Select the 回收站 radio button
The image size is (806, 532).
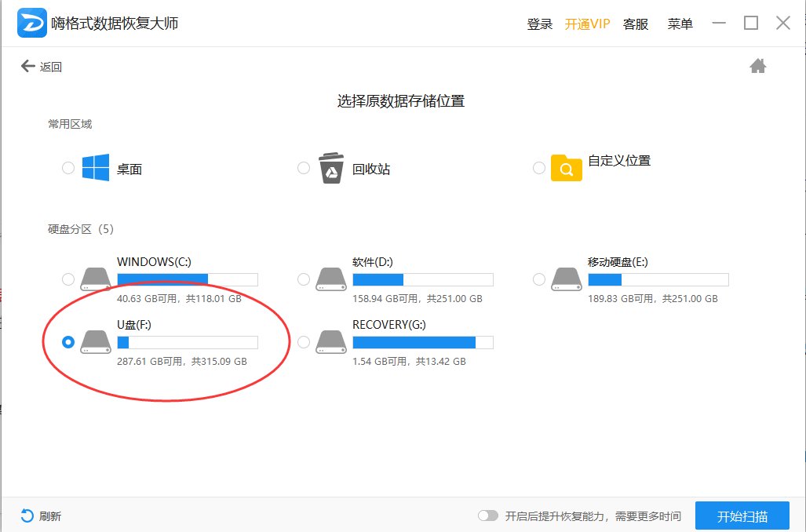click(304, 167)
